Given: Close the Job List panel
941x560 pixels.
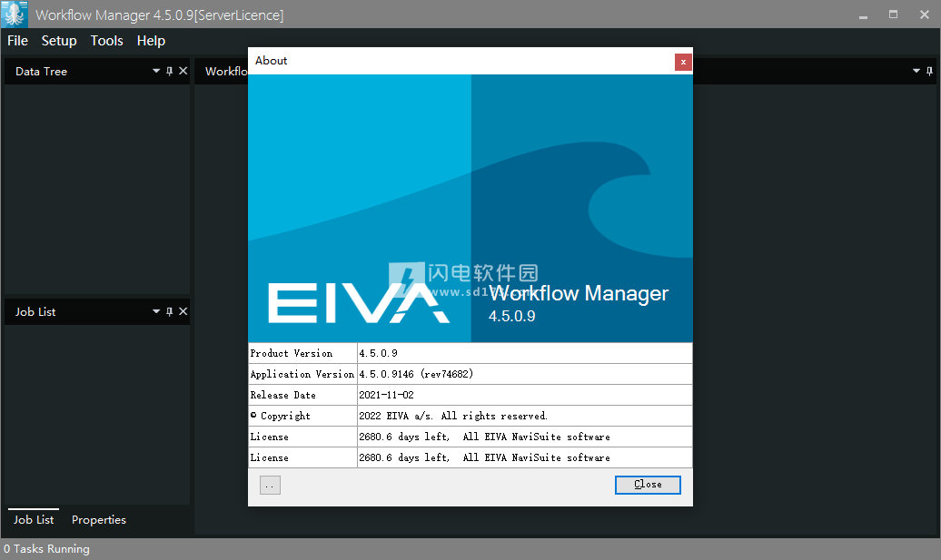Looking at the screenshot, I should tap(183, 311).
